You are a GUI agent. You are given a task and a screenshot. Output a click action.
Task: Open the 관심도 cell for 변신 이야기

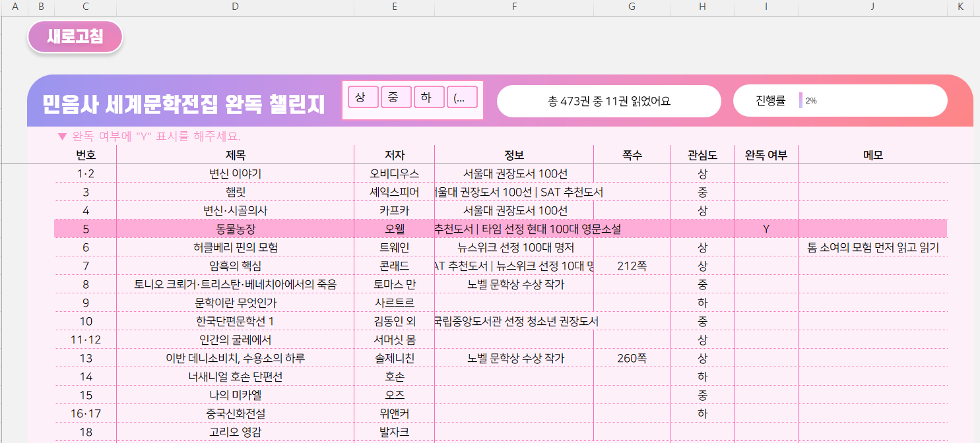point(702,173)
